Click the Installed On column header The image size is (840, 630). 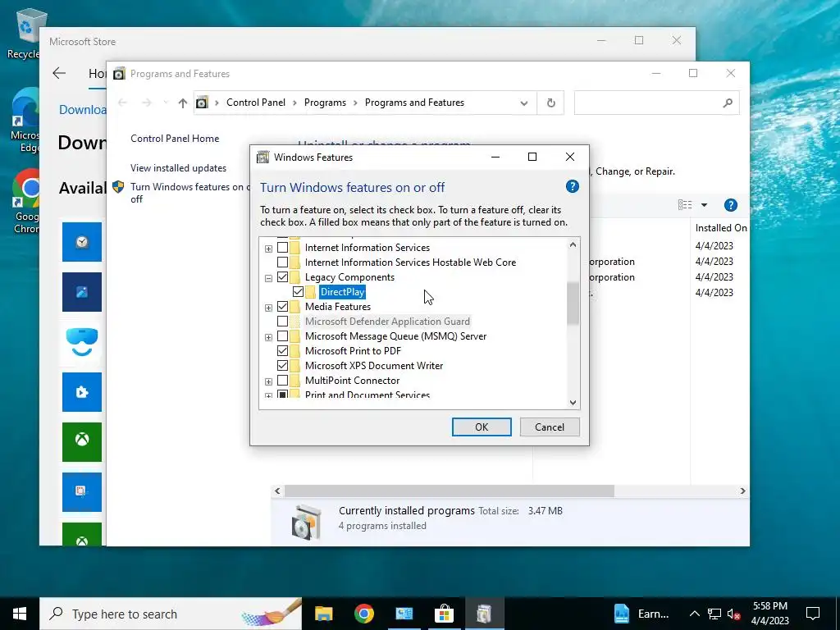click(720, 228)
